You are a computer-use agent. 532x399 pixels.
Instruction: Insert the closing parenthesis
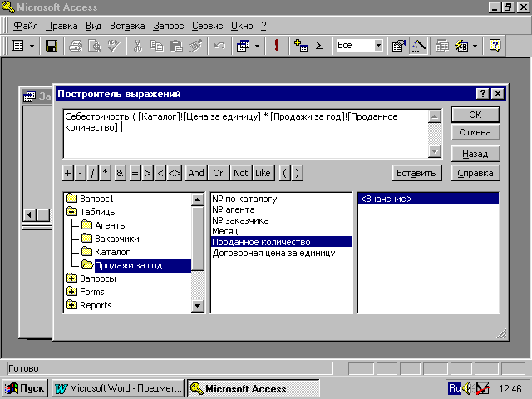(x=298, y=173)
